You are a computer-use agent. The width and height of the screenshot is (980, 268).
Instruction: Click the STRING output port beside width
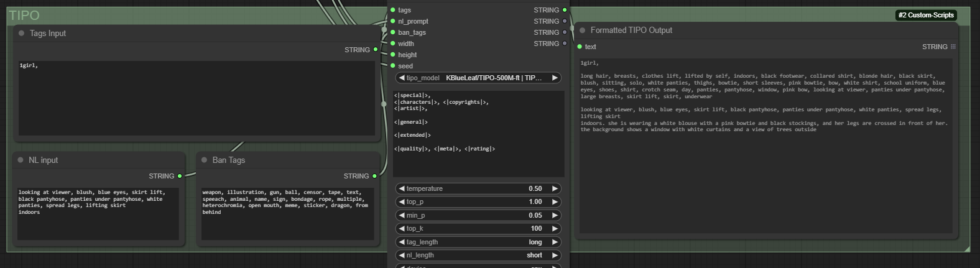coord(565,44)
